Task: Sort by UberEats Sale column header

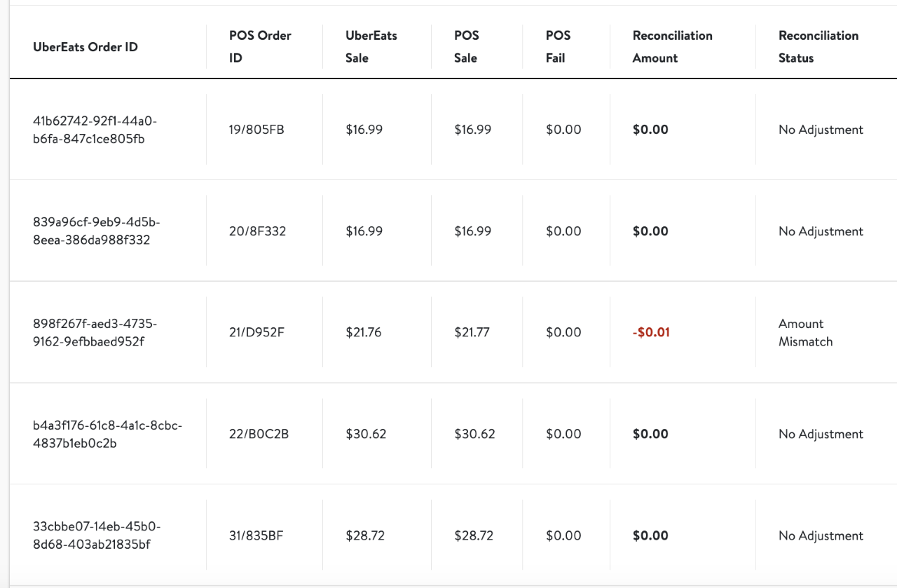Action: 371,47
